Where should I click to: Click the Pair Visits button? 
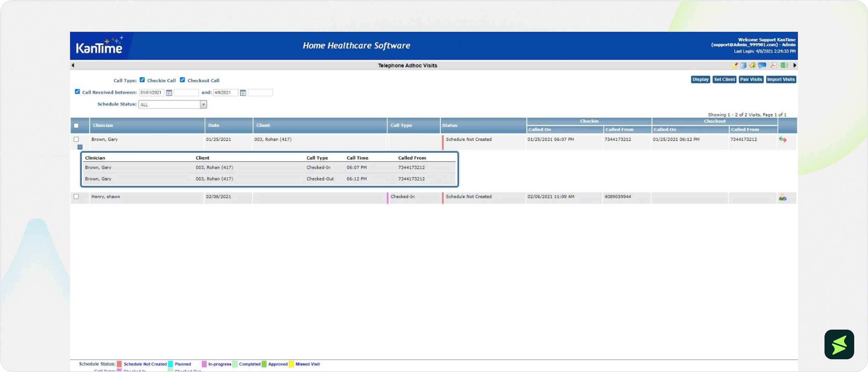click(751, 79)
